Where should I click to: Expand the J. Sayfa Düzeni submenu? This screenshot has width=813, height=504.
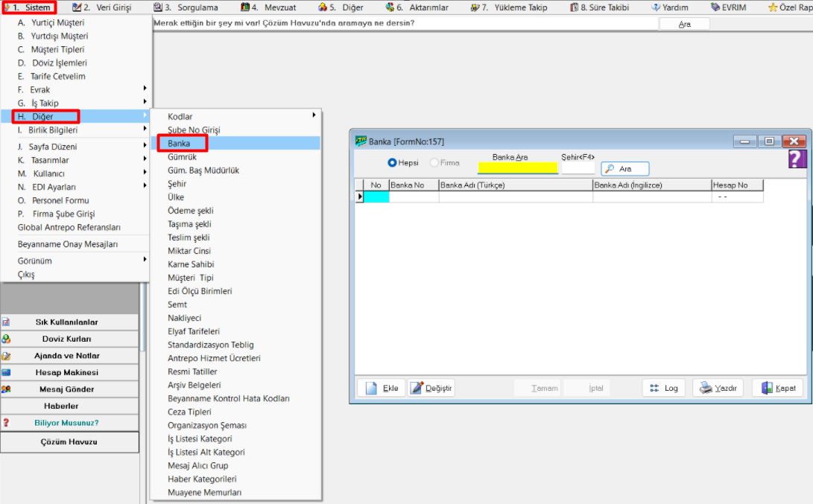point(145,145)
